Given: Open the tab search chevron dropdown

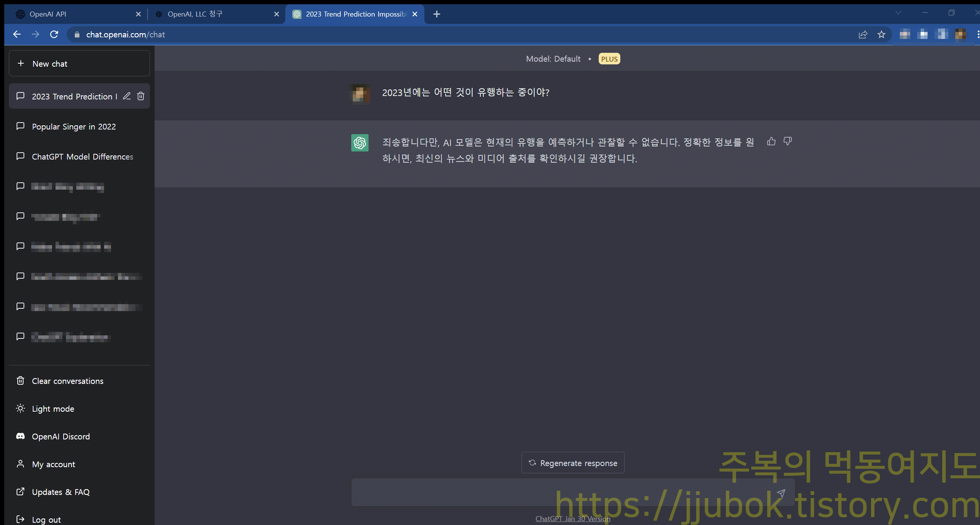Looking at the screenshot, I should tap(898, 13).
